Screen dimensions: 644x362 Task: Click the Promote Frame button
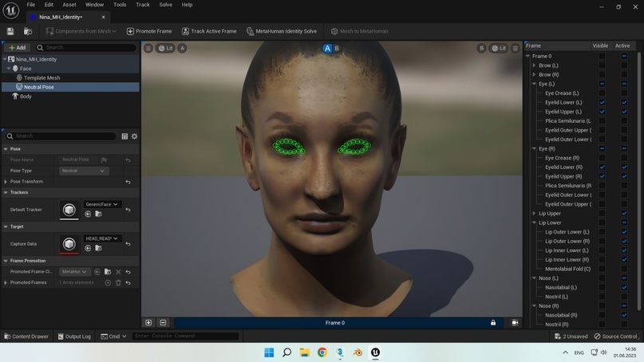pos(149,31)
